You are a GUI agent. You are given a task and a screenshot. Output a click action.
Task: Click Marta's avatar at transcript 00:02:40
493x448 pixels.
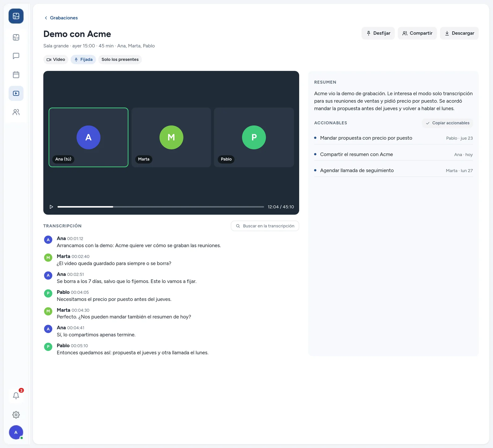(48, 258)
